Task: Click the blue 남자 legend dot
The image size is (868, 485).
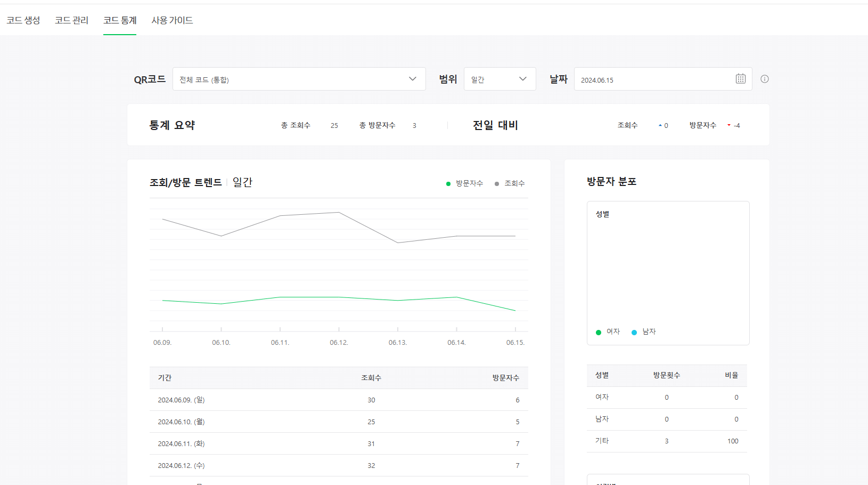Action: coord(634,332)
